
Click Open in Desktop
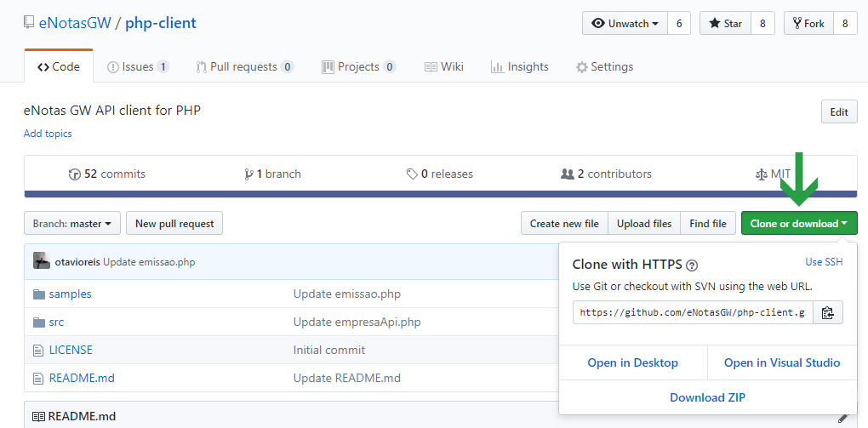coord(633,362)
